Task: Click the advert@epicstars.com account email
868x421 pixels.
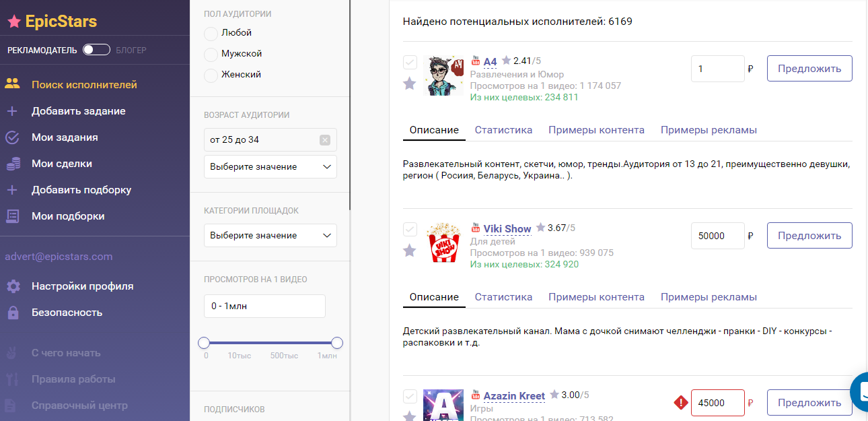Action: [x=59, y=257]
